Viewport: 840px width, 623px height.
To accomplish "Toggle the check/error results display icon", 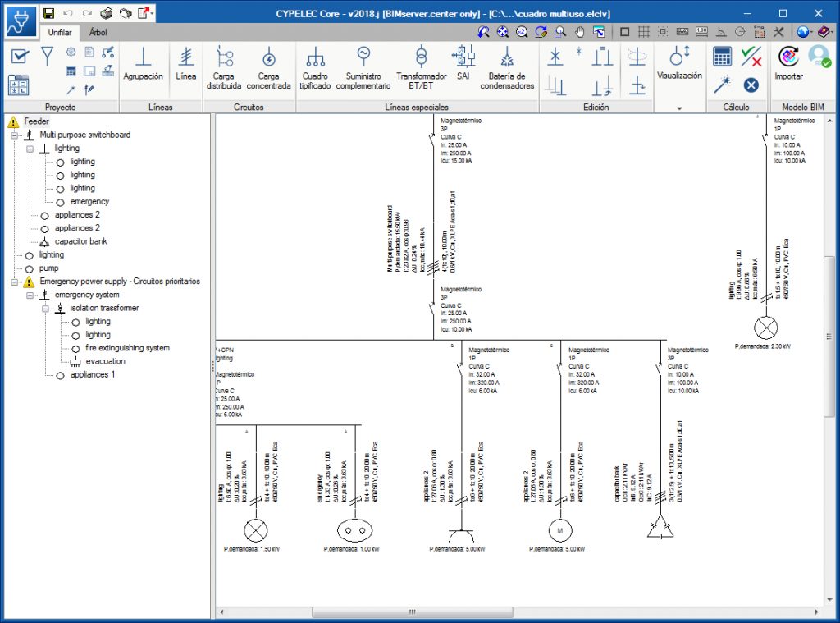I will tap(751, 57).
